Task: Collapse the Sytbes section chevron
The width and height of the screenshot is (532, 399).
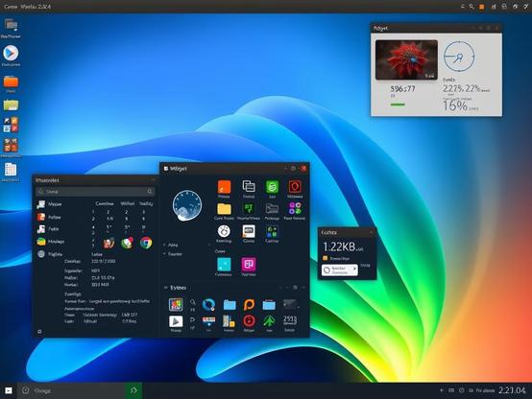Action: [166, 288]
